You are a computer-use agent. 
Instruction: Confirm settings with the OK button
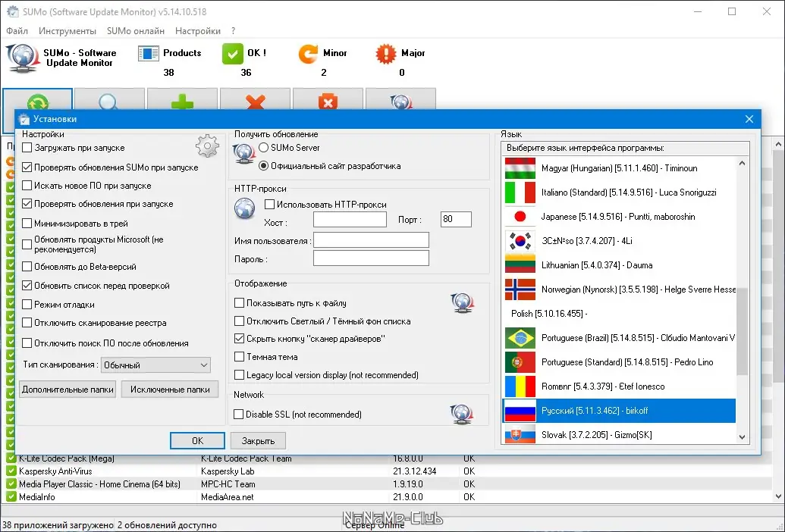197,440
